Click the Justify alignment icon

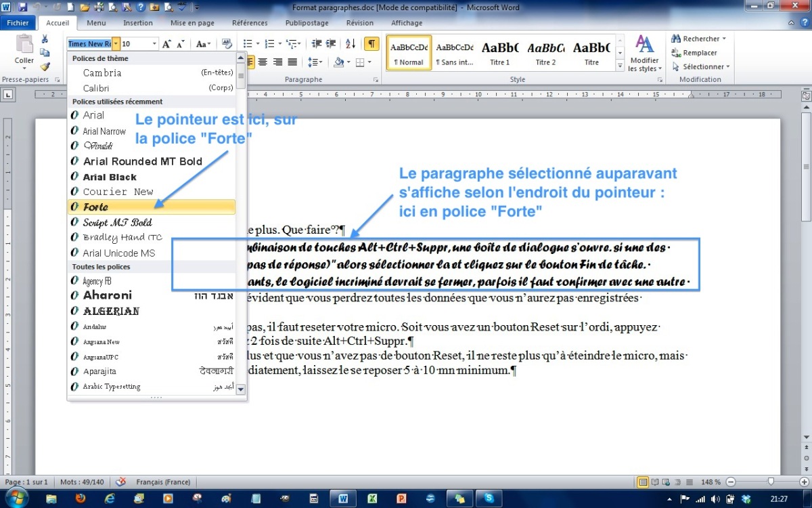pos(292,62)
